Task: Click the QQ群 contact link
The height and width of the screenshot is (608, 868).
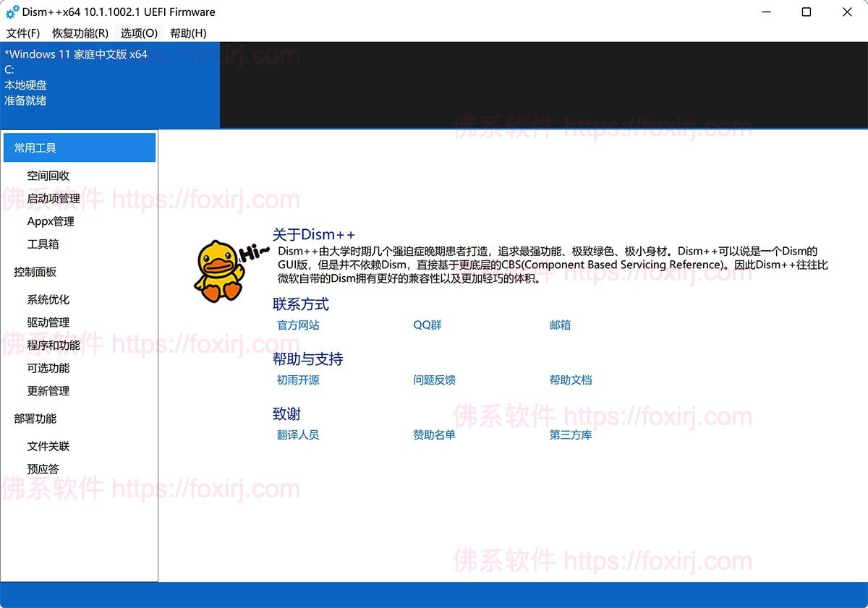Action: click(427, 325)
